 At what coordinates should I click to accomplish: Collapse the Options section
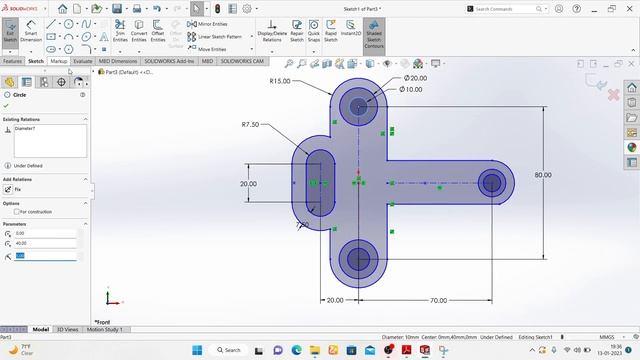click(85, 203)
